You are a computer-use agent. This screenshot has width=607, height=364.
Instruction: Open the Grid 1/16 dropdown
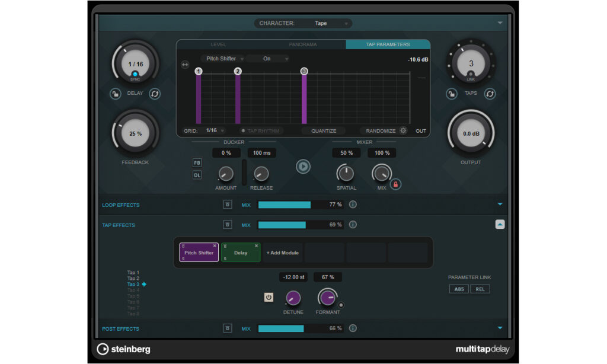tap(215, 130)
